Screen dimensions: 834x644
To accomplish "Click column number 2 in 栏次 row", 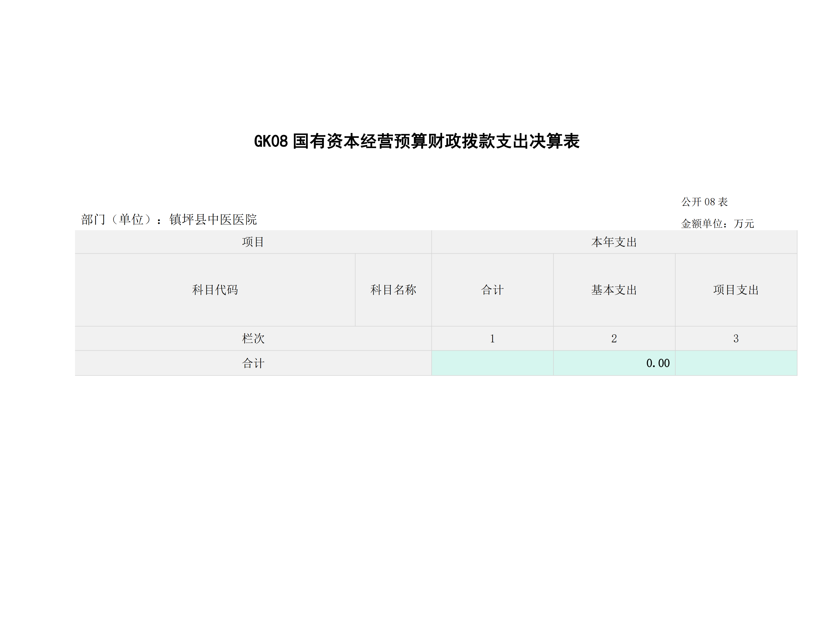I will [x=614, y=338].
